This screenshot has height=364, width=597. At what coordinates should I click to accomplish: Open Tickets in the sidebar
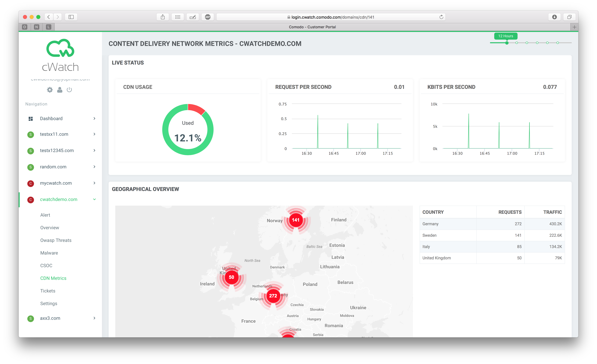point(48,291)
